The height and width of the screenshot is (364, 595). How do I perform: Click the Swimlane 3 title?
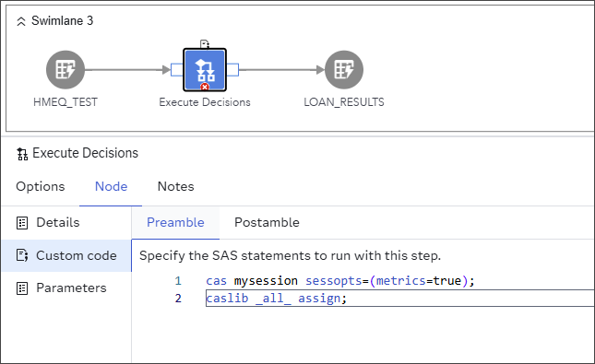62,21
